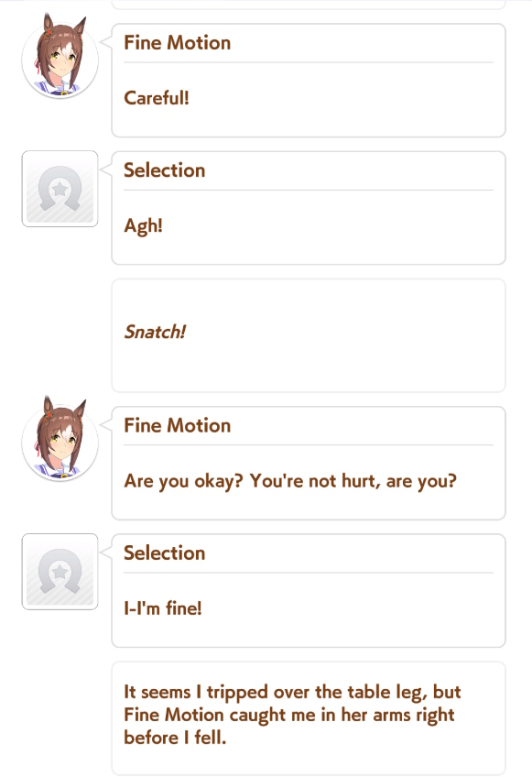Click the first "Selection" header label

tap(165, 170)
